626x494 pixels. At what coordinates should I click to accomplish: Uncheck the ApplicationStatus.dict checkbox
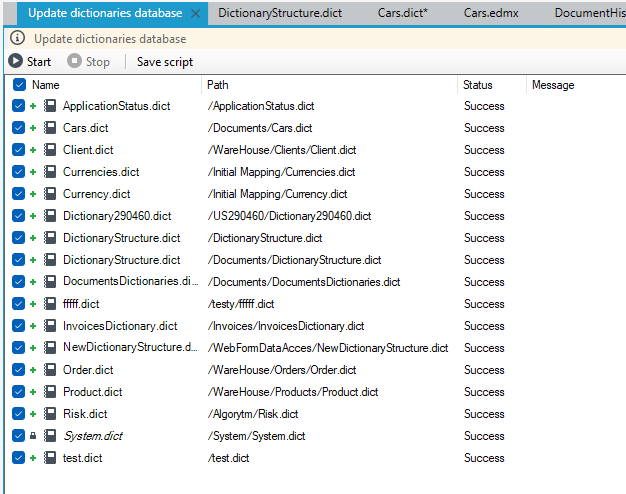point(18,106)
